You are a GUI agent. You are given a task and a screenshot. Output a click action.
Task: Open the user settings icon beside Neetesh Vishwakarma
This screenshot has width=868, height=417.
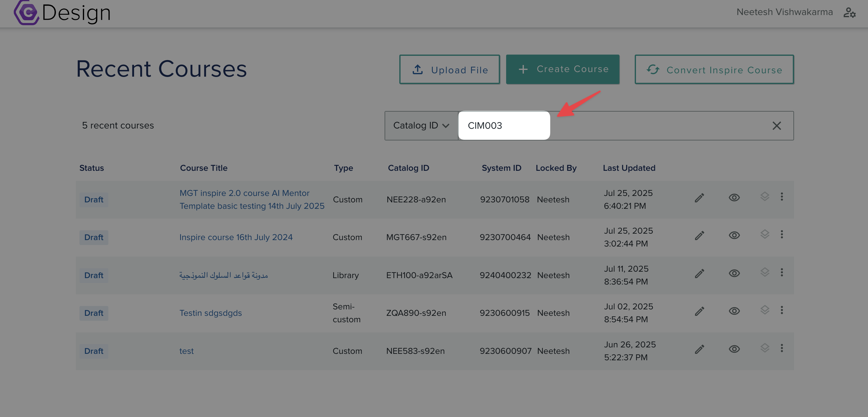point(849,13)
